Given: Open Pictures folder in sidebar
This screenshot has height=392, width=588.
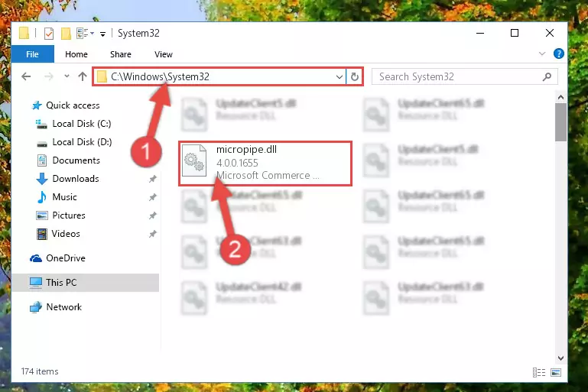Looking at the screenshot, I should [x=69, y=215].
